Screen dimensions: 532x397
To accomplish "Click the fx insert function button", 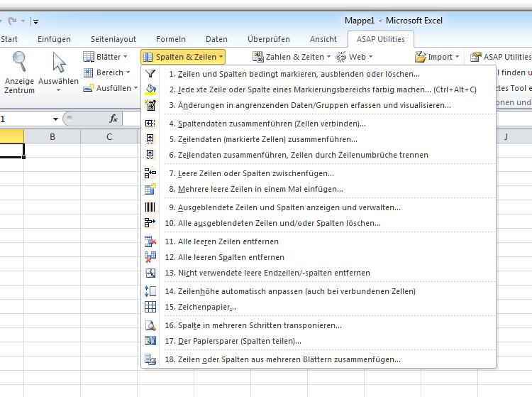I will coord(113,119).
